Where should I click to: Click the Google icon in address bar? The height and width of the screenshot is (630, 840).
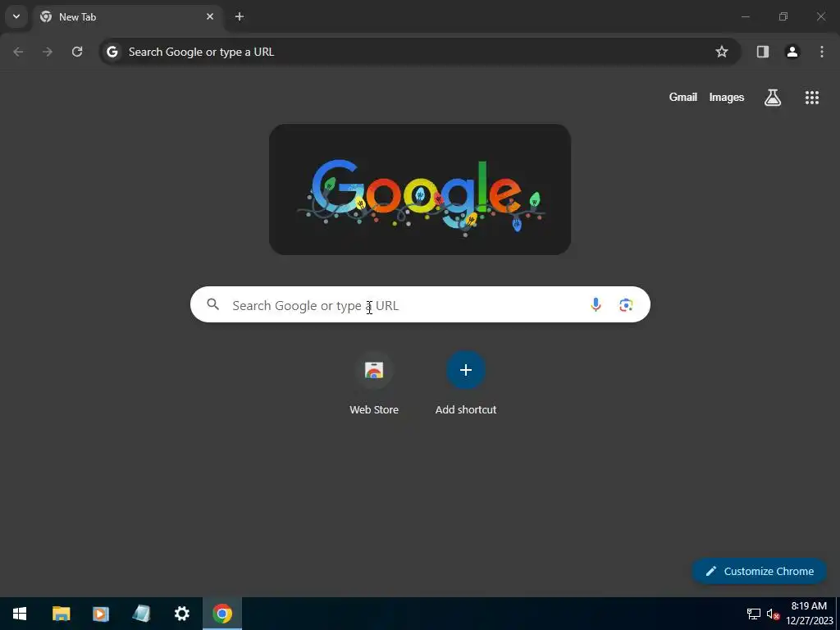tap(112, 52)
